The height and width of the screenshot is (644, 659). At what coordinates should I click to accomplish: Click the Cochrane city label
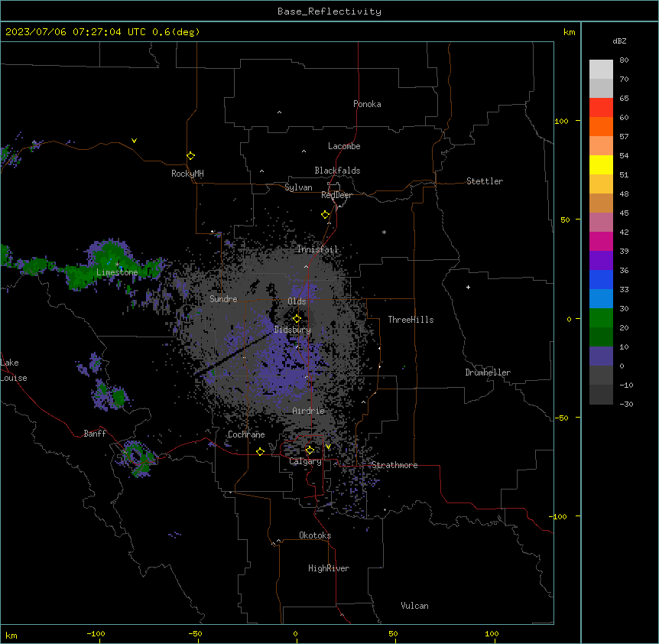click(246, 434)
